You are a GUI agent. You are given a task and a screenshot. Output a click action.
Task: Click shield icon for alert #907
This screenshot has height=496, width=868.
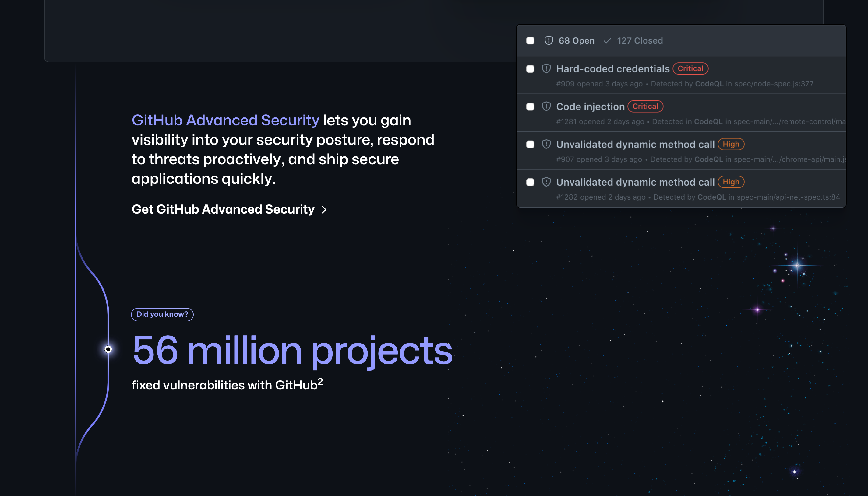click(x=546, y=144)
